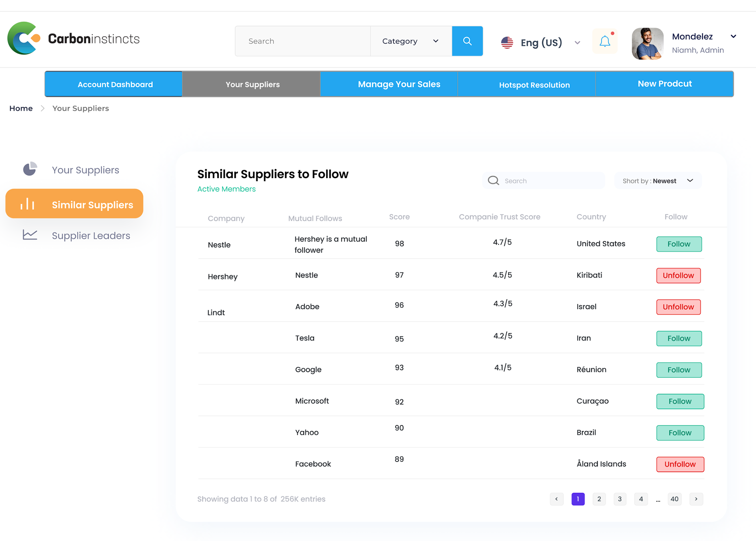Follow Nestle in the United States row
This screenshot has height=541, width=756.
(679, 244)
